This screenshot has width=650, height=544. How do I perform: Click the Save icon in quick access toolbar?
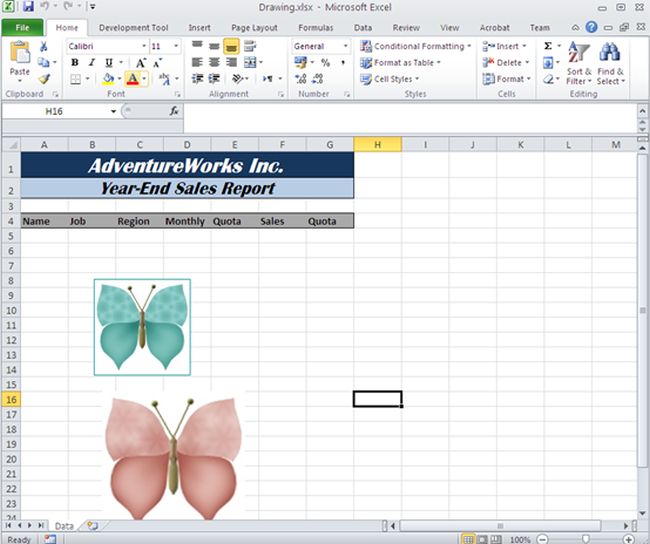tap(28, 7)
